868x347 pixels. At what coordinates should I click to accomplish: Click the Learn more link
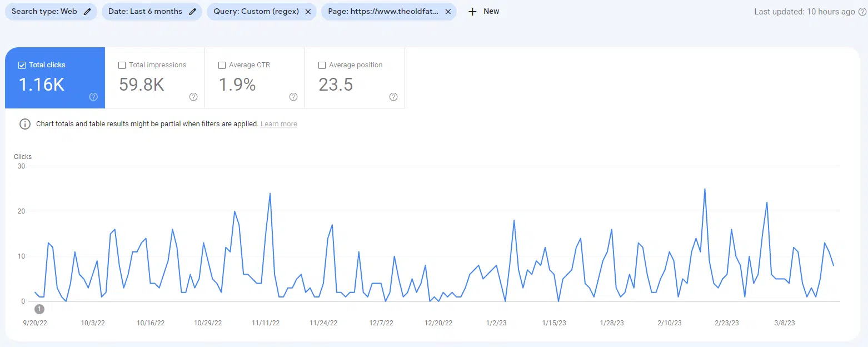[x=278, y=124]
